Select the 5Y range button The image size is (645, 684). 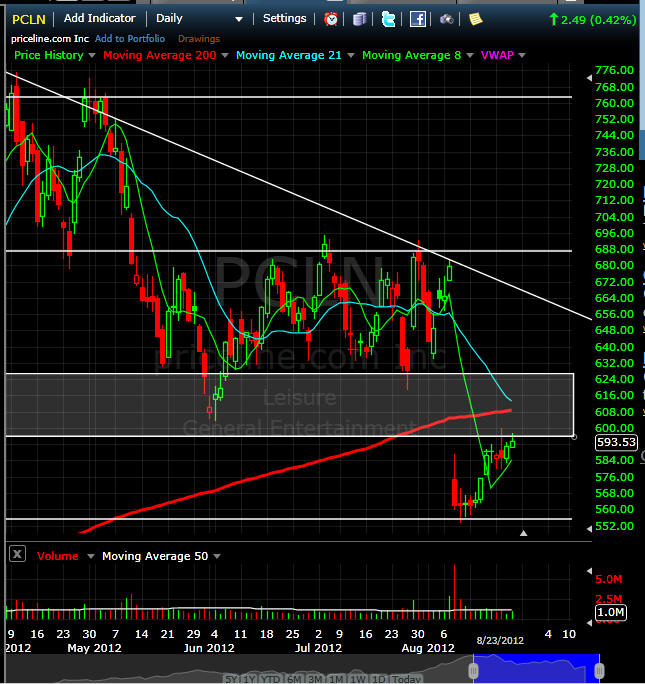pyautogui.click(x=232, y=679)
